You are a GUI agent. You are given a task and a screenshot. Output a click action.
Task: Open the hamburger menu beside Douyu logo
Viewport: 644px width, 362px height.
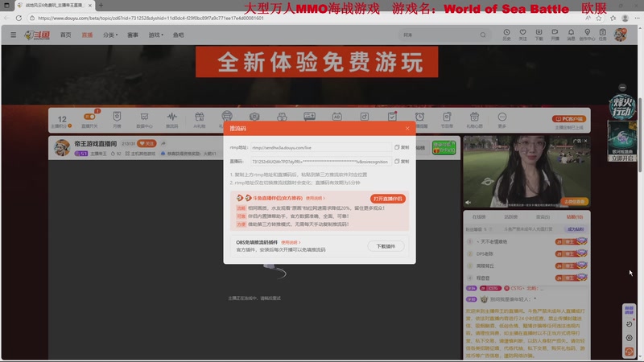click(x=14, y=35)
